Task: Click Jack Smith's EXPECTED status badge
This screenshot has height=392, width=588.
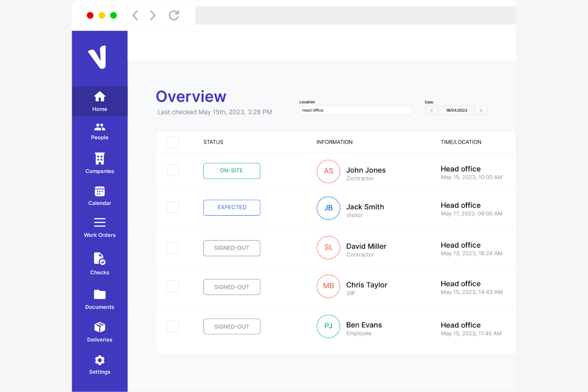Action: [232, 207]
